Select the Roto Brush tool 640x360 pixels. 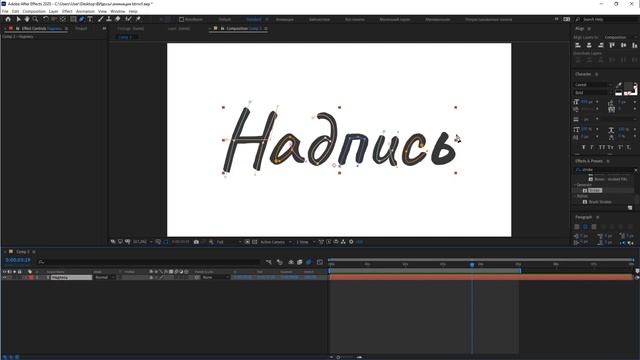click(129, 19)
